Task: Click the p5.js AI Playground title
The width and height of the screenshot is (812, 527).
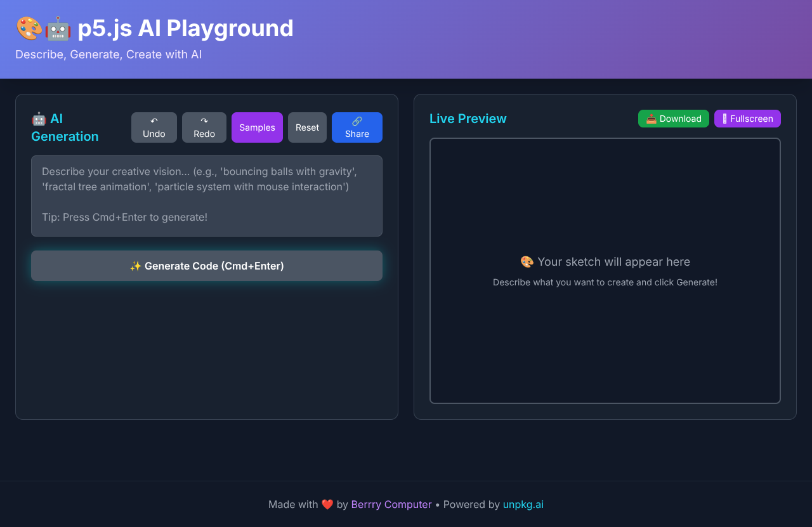Action: [x=185, y=29]
